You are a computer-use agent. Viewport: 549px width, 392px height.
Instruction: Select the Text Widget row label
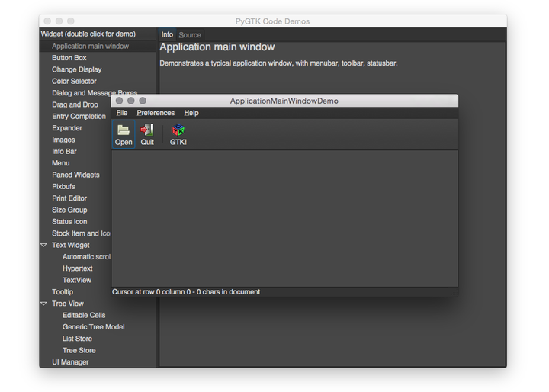pyautogui.click(x=71, y=245)
